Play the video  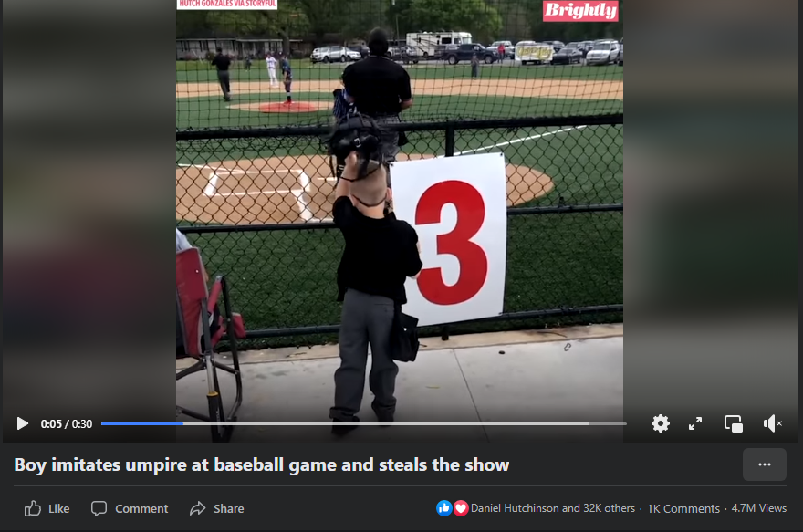(23, 424)
